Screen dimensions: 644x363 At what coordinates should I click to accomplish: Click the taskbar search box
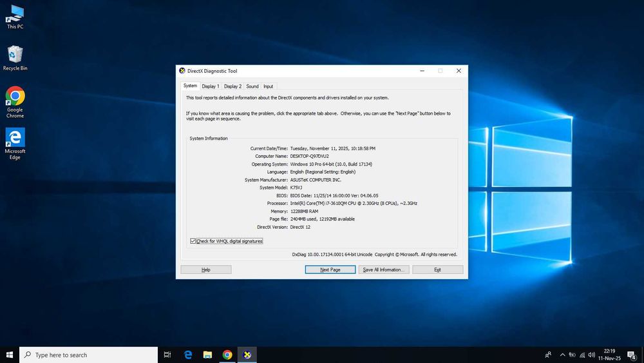click(88, 355)
